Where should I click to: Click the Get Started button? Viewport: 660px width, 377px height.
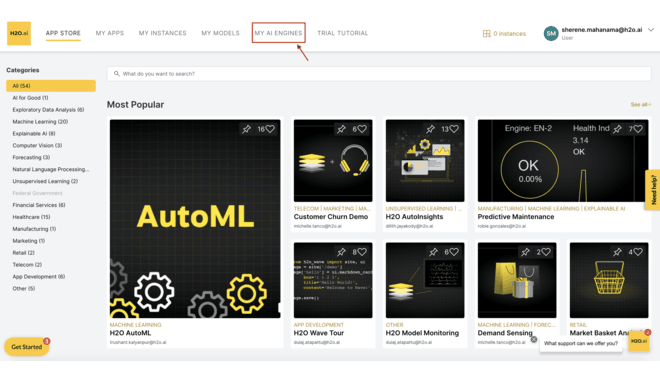(x=27, y=347)
